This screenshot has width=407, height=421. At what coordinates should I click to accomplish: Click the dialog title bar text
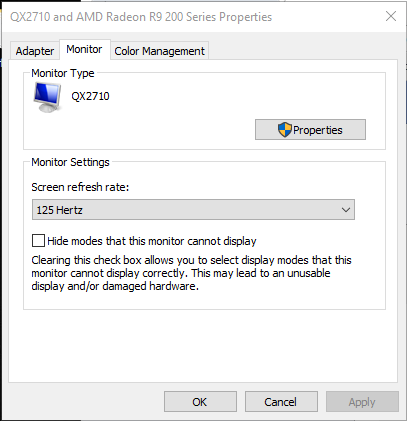coord(141,17)
